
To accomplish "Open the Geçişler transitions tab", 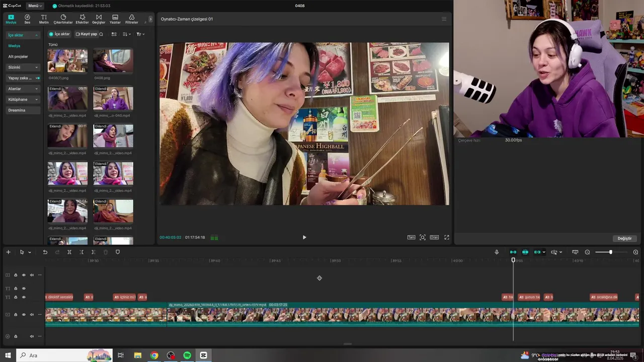I will click(99, 19).
